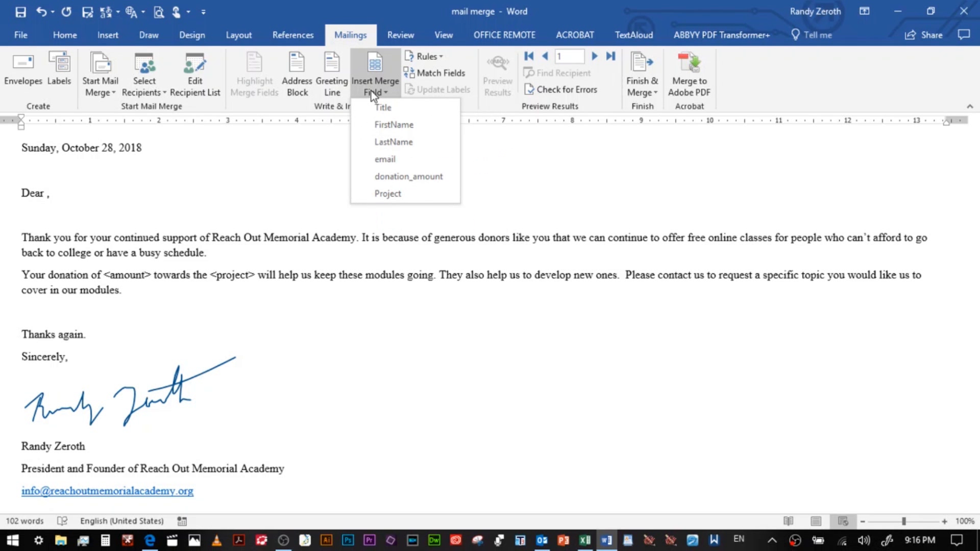Open the Rules dropdown
This screenshot has width=980, height=551.
click(424, 56)
